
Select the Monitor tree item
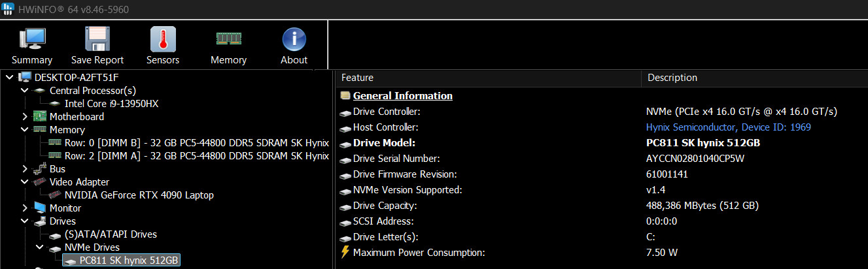pos(65,208)
